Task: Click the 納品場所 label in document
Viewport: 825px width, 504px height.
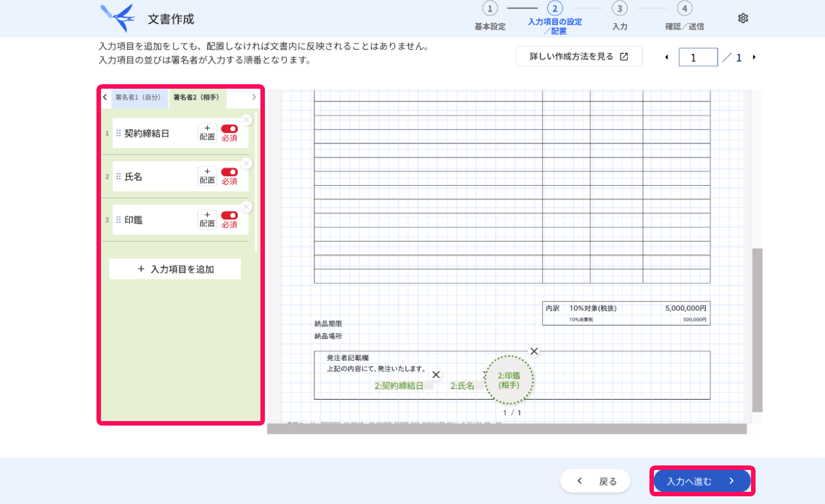Action: [x=328, y=336]
